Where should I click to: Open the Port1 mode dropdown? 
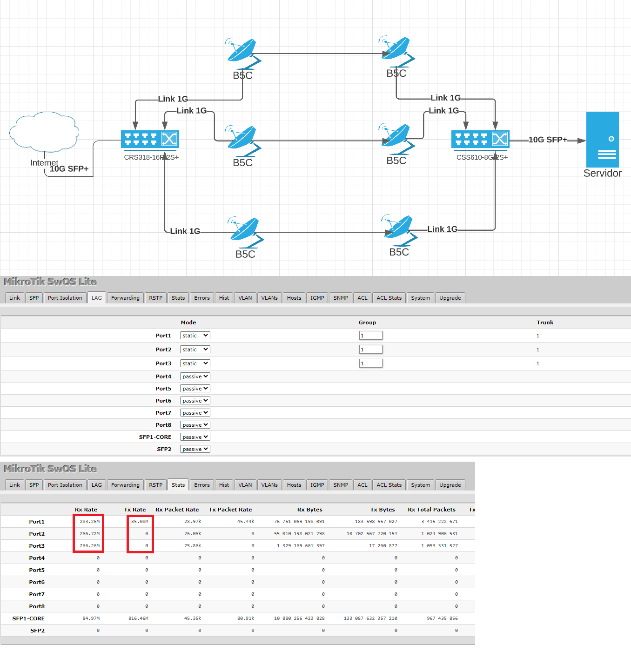[195, 336]
